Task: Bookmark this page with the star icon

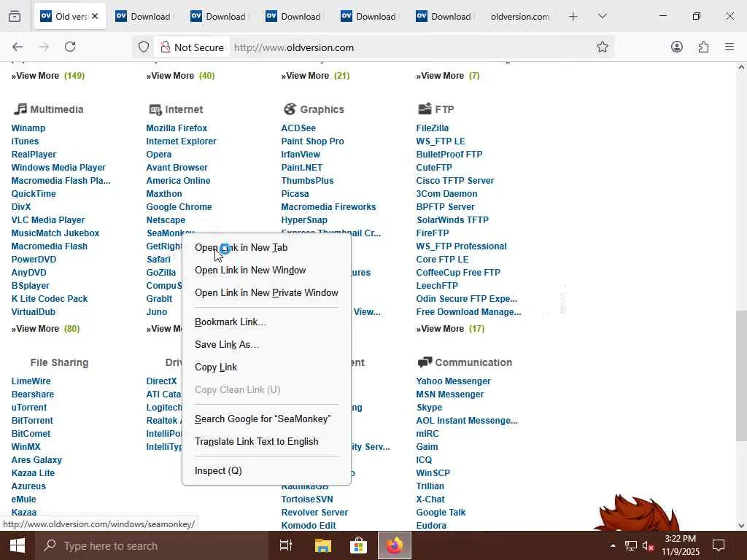Action: click(602, 47)
